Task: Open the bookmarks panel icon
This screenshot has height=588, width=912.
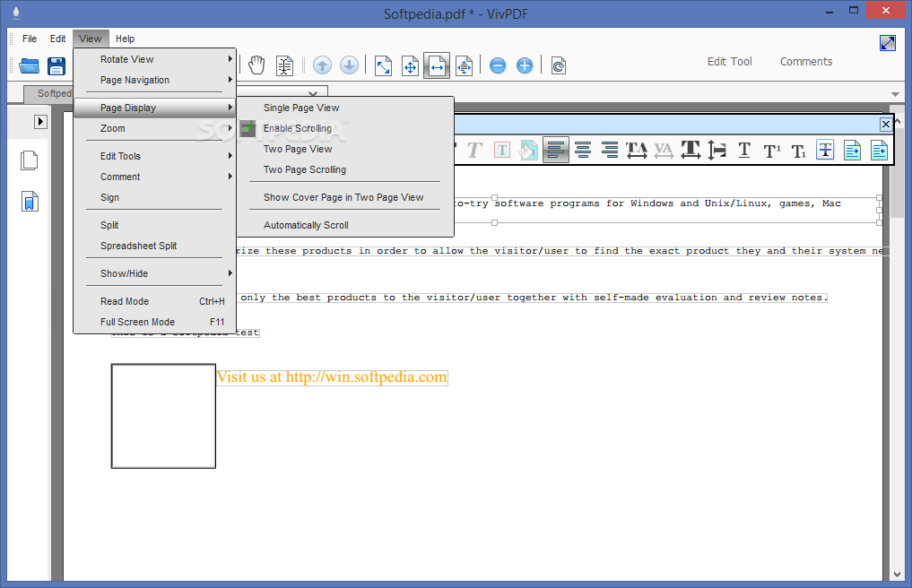Action: click(29, 202)
